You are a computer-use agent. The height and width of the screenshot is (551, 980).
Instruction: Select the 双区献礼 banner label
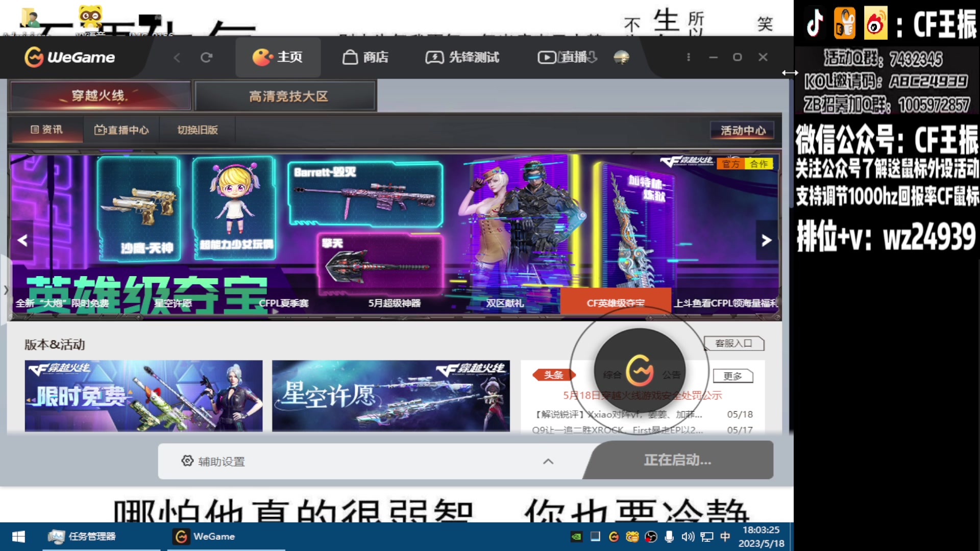[x=505, y=303]
